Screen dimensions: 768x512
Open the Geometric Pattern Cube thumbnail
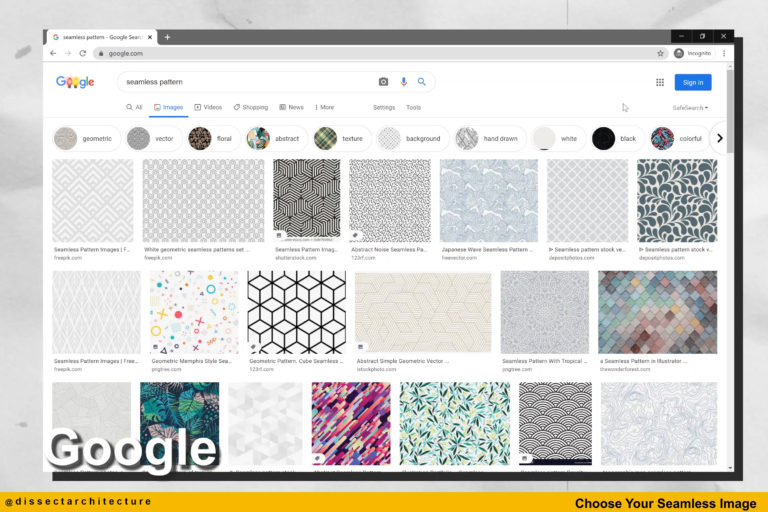pos(295,311)
